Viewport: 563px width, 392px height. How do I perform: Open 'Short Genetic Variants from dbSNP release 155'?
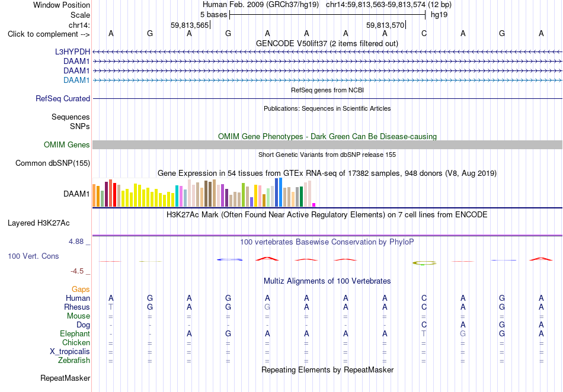coord(327,155)
